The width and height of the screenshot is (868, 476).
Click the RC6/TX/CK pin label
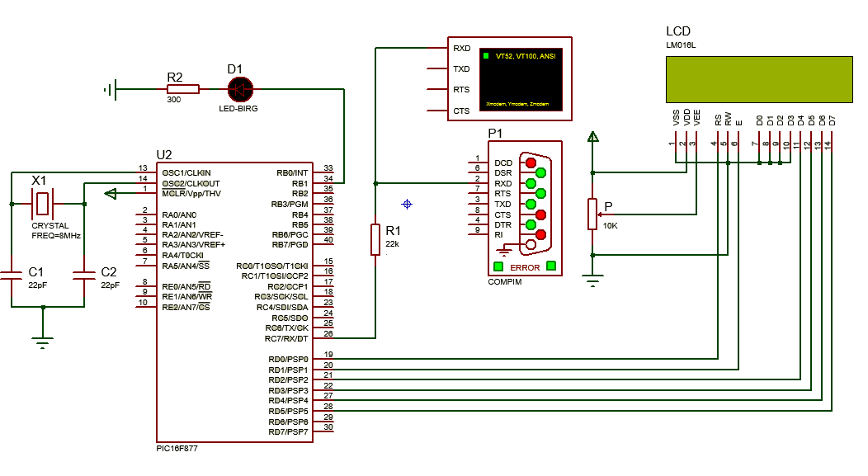click(287, 328)
